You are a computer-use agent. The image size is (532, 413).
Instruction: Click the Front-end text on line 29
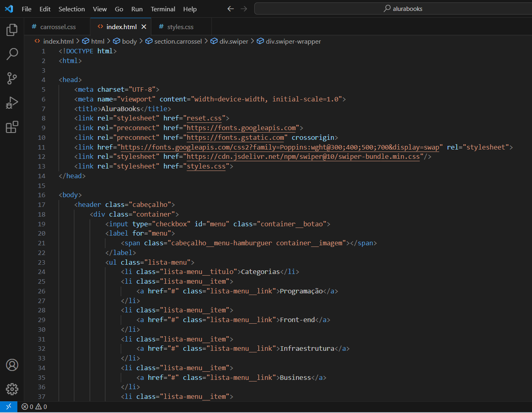(x=297, y=320)
